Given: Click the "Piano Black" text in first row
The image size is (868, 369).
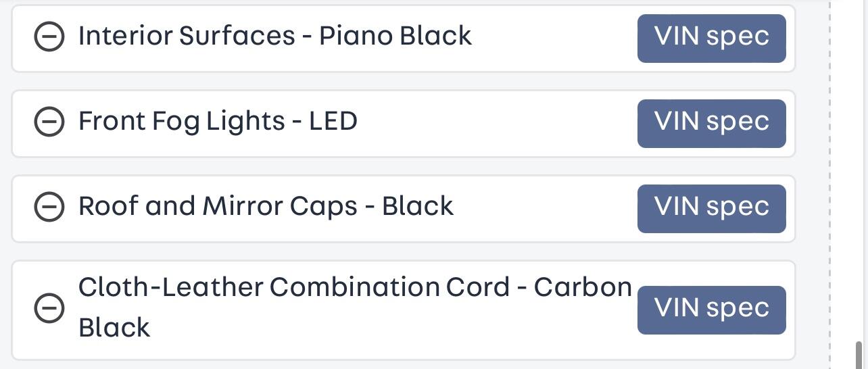Looking at the screenshot, I should [x=395, y=36].
